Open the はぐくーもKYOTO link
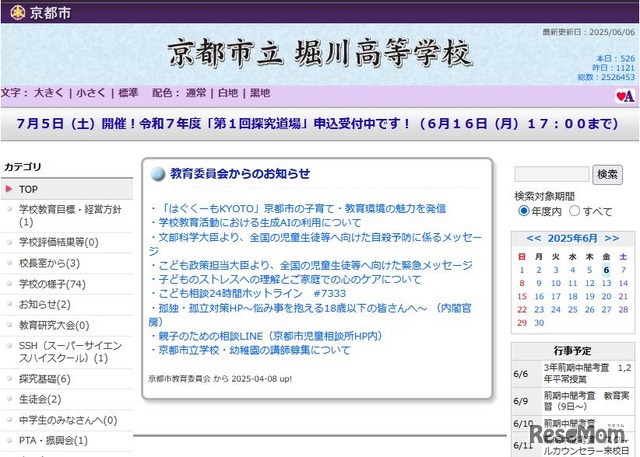The image size is (640, 457). click(302, 209)
